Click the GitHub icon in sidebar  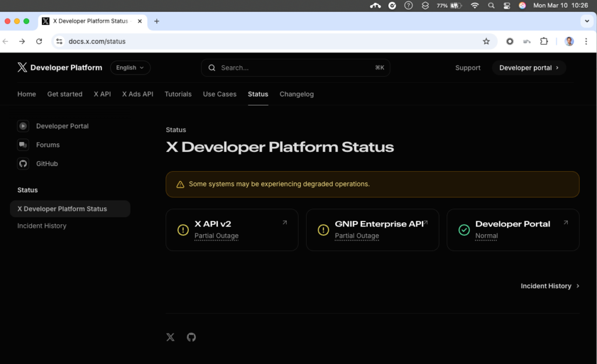[23, 164]
